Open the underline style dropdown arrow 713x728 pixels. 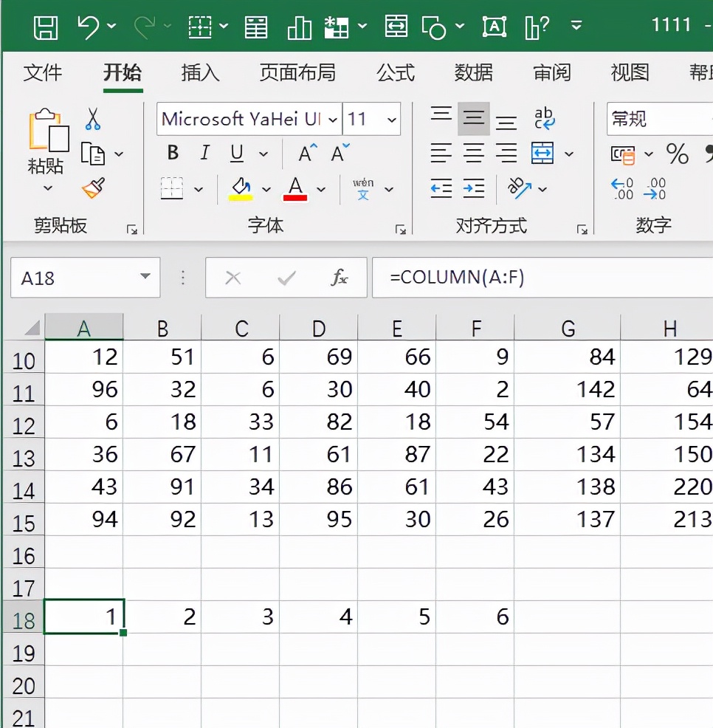click(x=263, y=154)
